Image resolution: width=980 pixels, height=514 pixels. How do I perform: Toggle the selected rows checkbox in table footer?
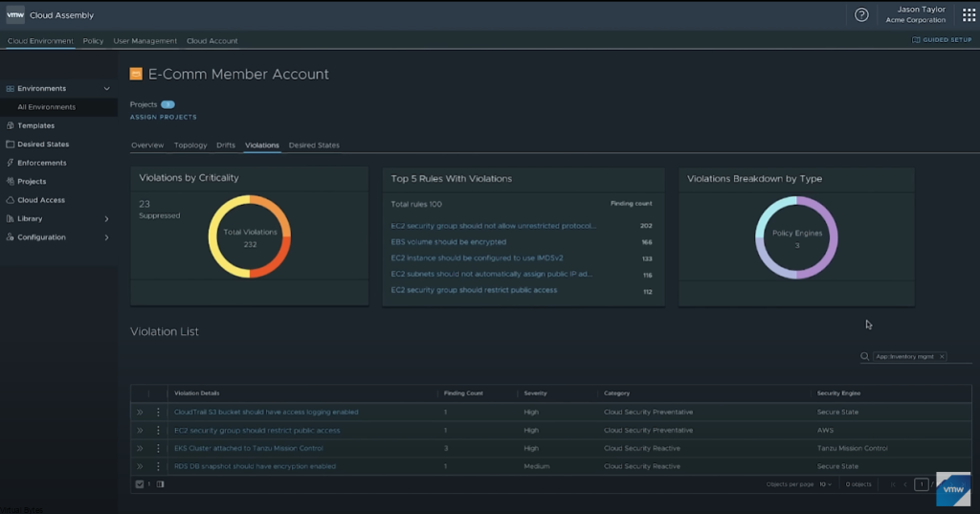coord(140,484)
